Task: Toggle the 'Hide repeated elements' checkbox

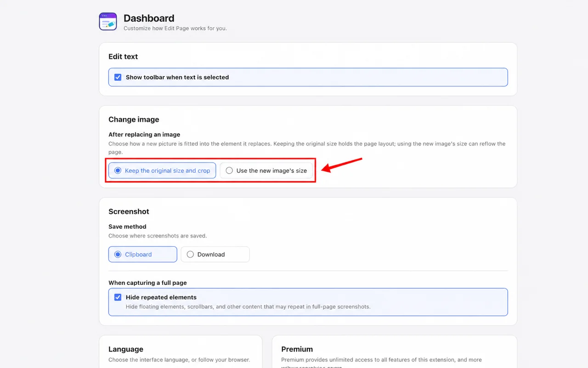Action: click(118, 297)
